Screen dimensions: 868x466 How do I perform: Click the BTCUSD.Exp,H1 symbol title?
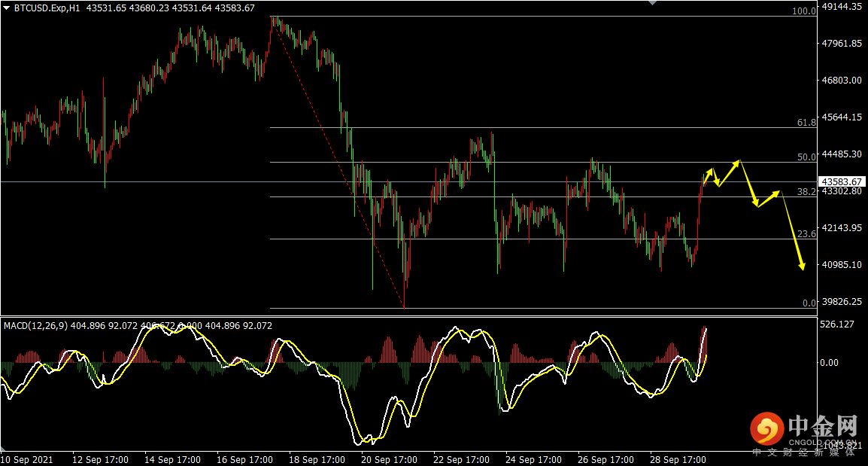click(x=48, y=8)
